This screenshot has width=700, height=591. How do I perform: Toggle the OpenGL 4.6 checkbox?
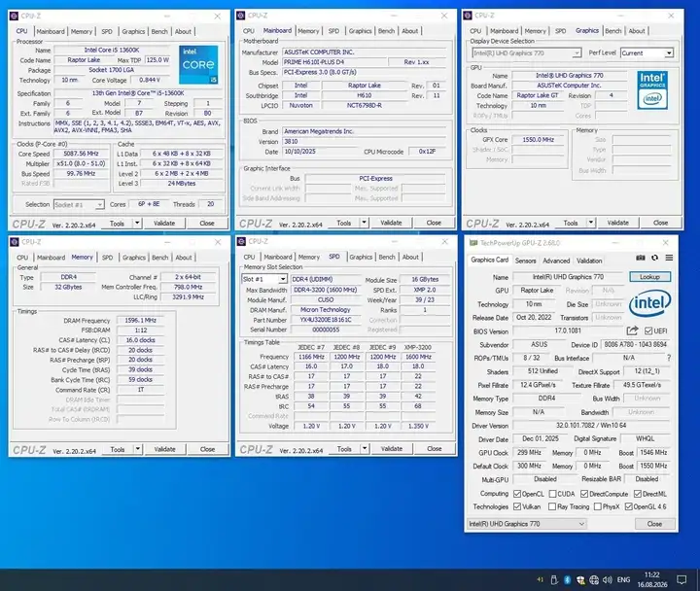pos(629,506)
